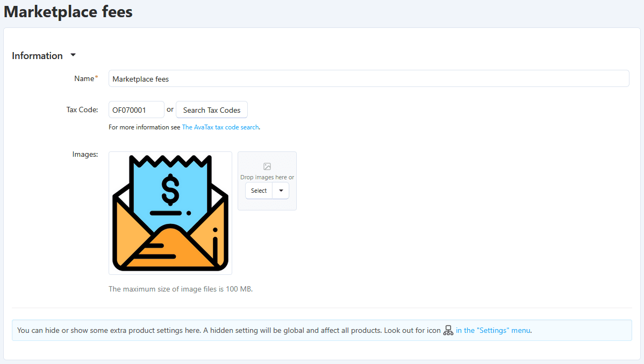The image size is (644, 364).
Task: Follow The AvaTax tax code search link
Action: pyautogui.click(x=220, y=127)
